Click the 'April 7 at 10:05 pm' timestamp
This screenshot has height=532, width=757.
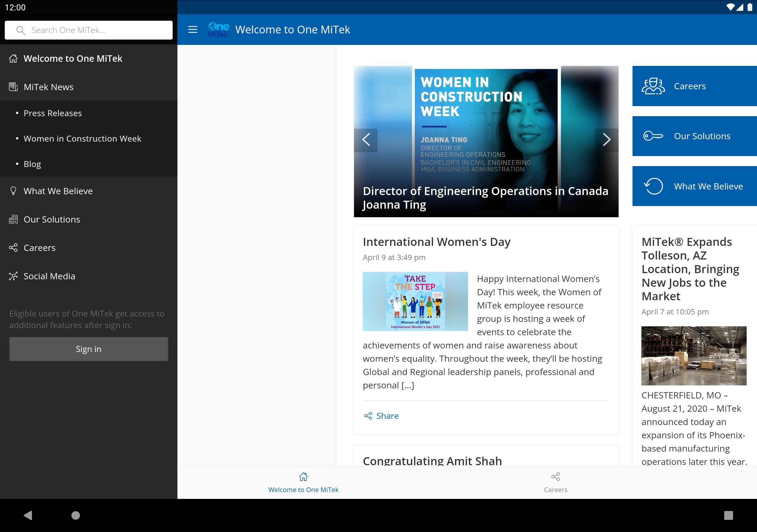pos(675,312)
